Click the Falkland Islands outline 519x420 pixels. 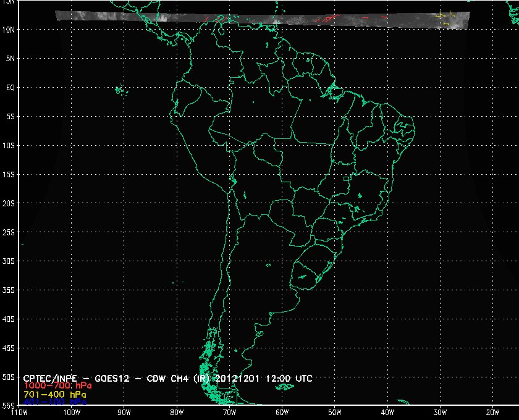(x=285, y=387)
